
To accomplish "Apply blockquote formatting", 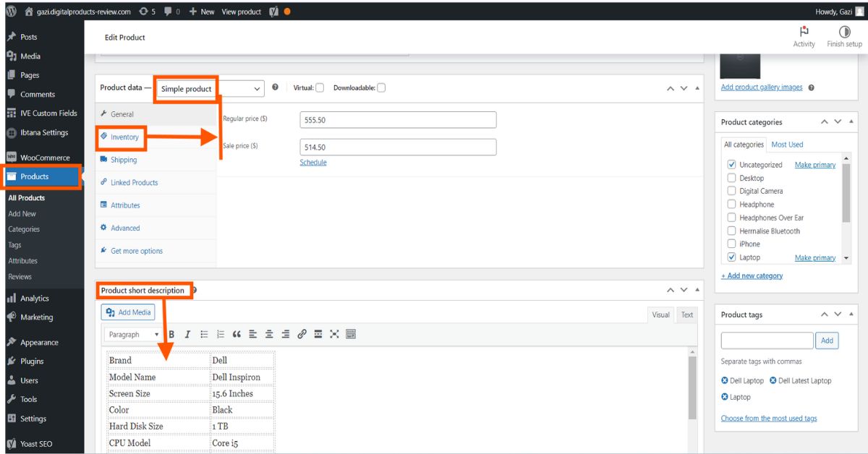I will coord(237,335).
